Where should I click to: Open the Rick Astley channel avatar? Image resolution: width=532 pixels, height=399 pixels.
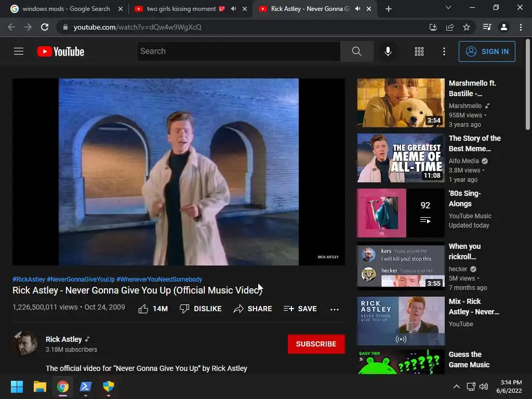click(x=25, y=343)
